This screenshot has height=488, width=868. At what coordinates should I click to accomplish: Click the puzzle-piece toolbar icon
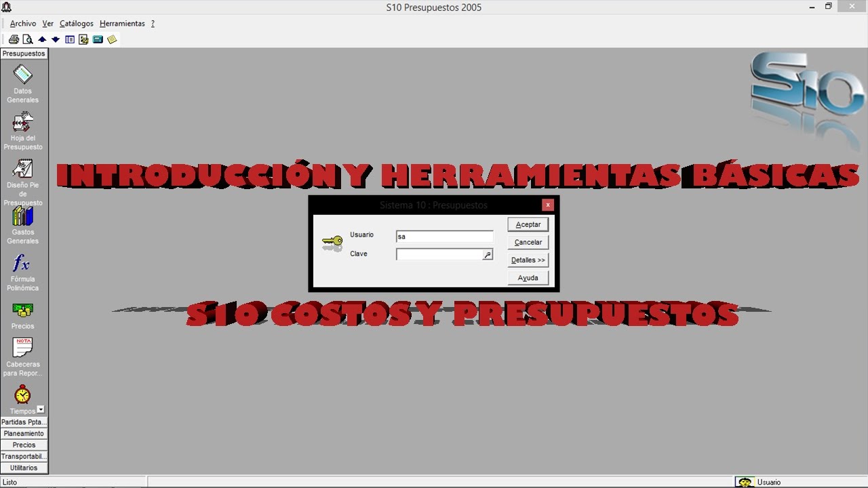pos(83,39)
